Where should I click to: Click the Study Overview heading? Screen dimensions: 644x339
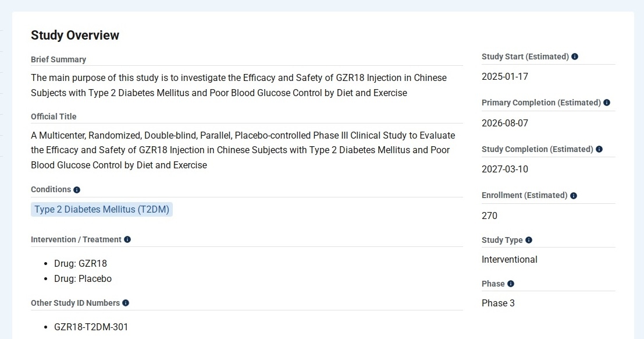(x=75, y=35)
